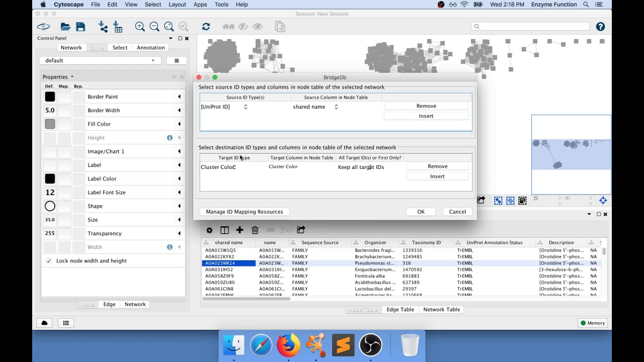Open Keep all target IDs selector

(x=361, y=167)
